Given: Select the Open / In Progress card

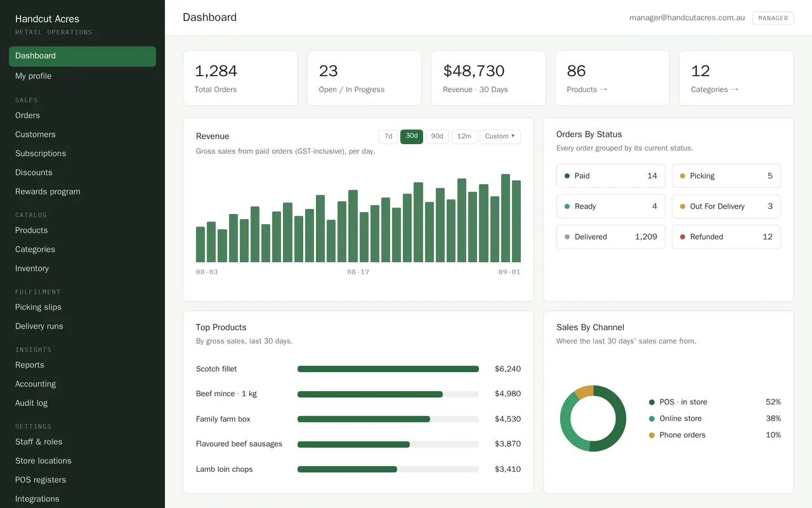Looking at the screenshot, I should tap(364, 78).
